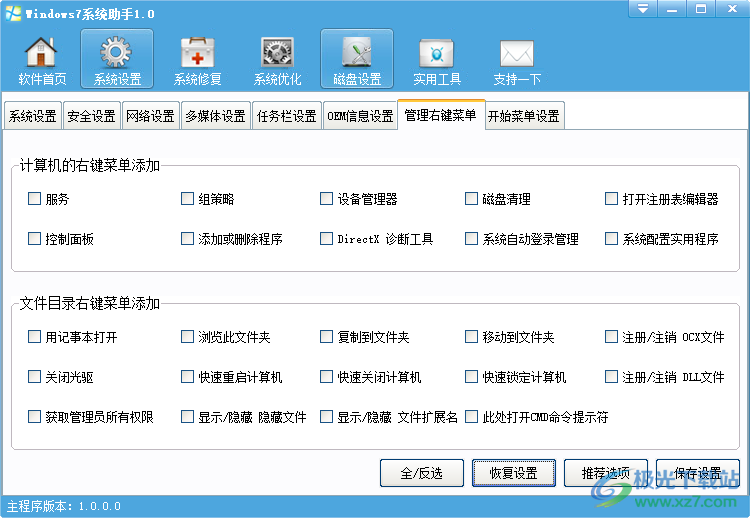Image resolution: width=750 pixels, height=518 pixels.
Task: Switch to the 开始菜单设置 tab
Action: 524,116
